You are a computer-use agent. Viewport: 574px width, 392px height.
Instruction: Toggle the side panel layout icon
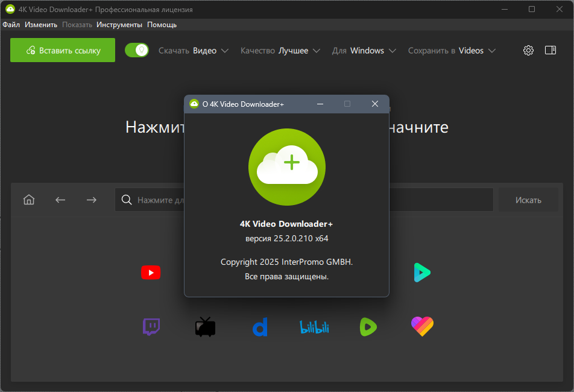(x=550, y=50)
